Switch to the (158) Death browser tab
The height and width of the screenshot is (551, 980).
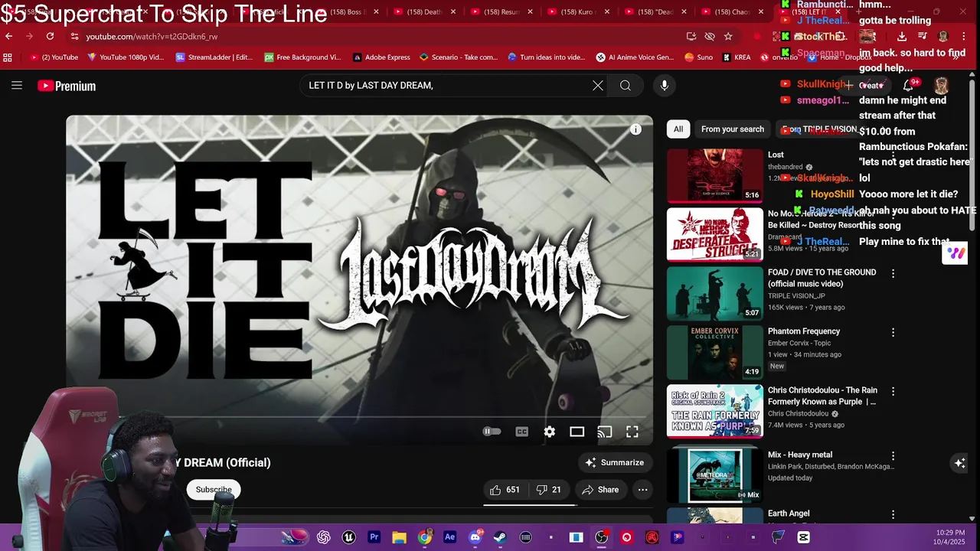pyautogui.click(x=423, y=11)
